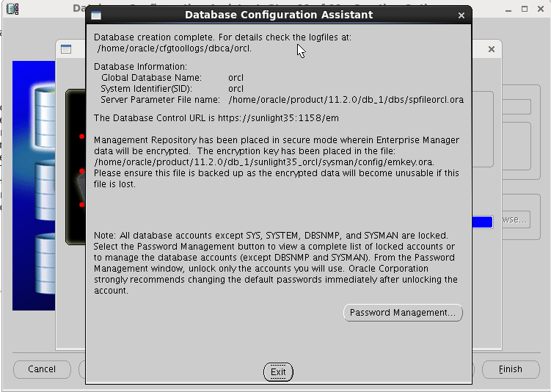Select the uppermost red step dot
Viewport: 551px width, 392px height.
pos(82,137)
